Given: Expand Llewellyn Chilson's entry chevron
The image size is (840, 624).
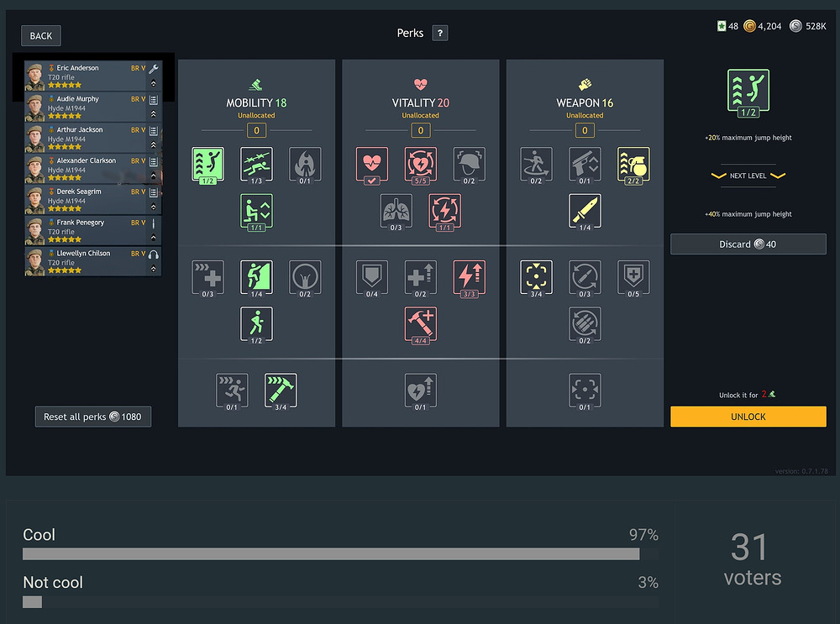Looking at the screenshot, I should coord(153,269).
